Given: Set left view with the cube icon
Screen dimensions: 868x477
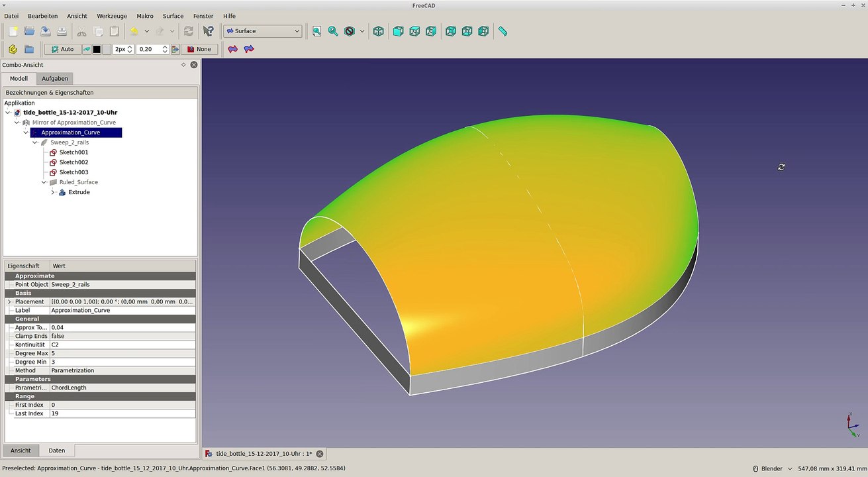Looking at the screenshot, I should (x=483, y=31).
